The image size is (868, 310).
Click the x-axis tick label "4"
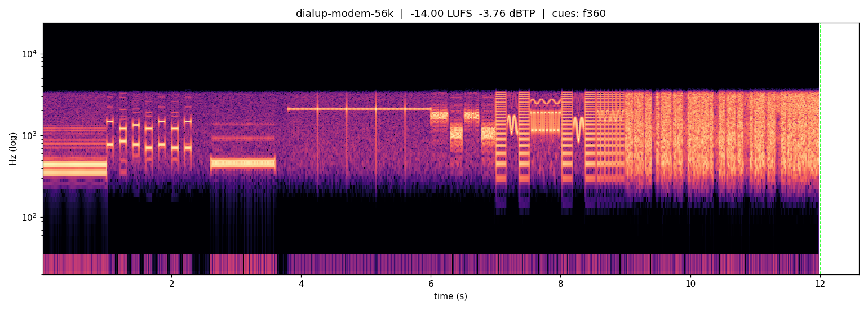(301, 285)
